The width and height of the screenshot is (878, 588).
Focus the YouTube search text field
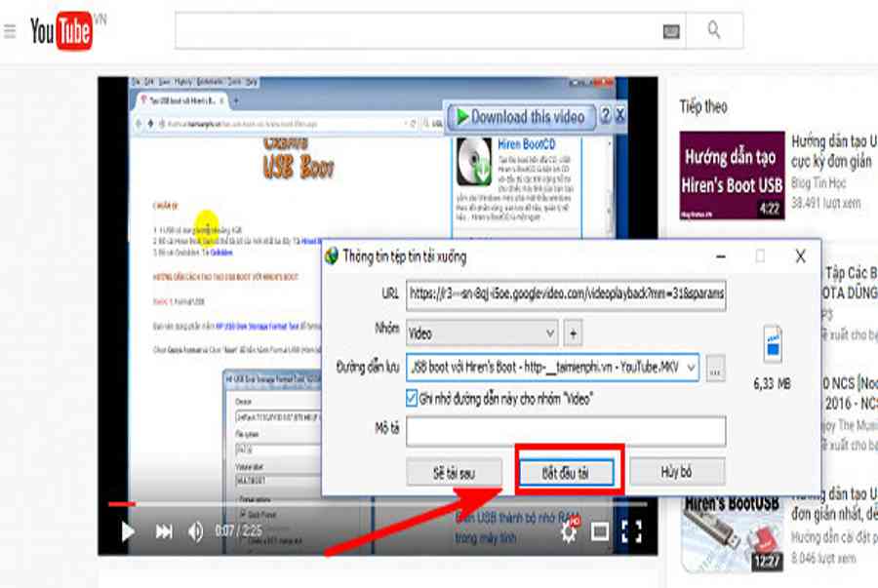tap(418, 31)
